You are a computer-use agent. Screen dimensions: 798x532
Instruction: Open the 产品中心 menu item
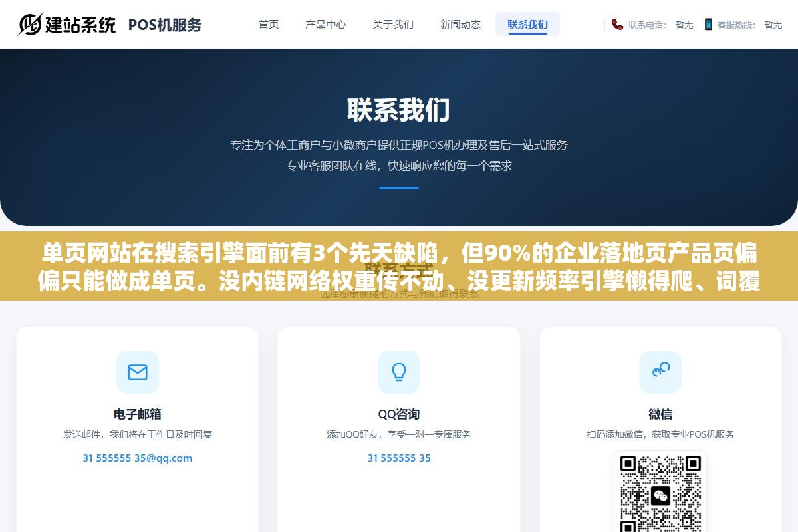[x=326, y=24]
